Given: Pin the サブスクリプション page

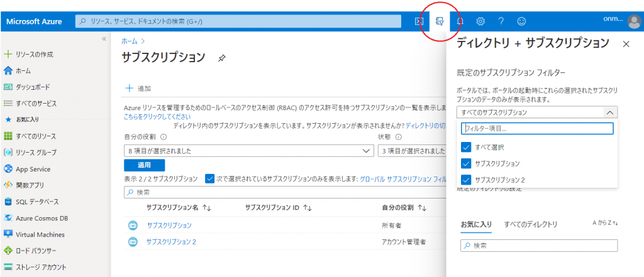Looking at the screenshot, I should [221, 58].
